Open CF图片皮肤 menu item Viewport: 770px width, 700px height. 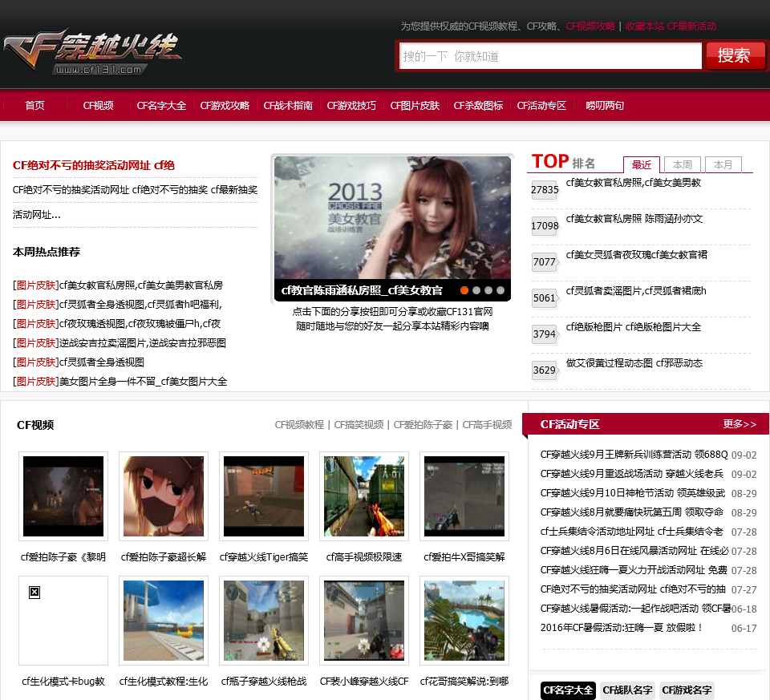point(415,106)
